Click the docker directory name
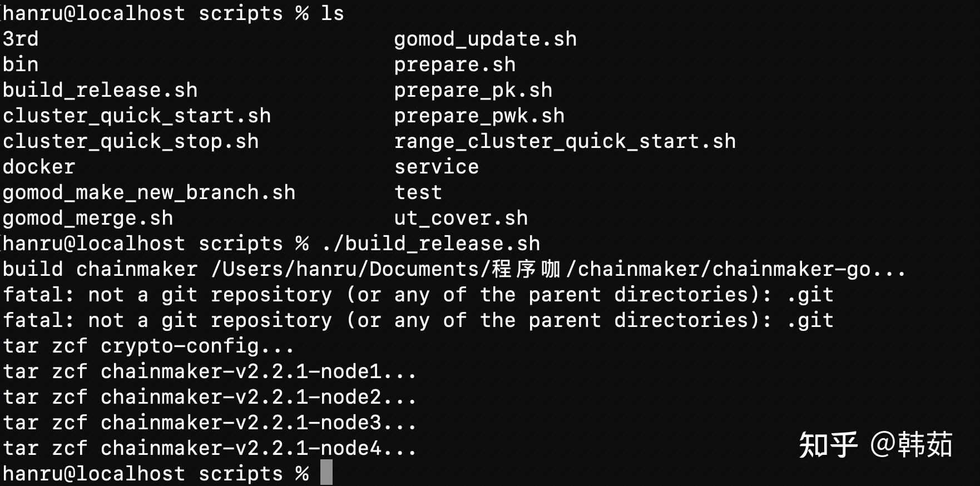 (x=39, y=167)
